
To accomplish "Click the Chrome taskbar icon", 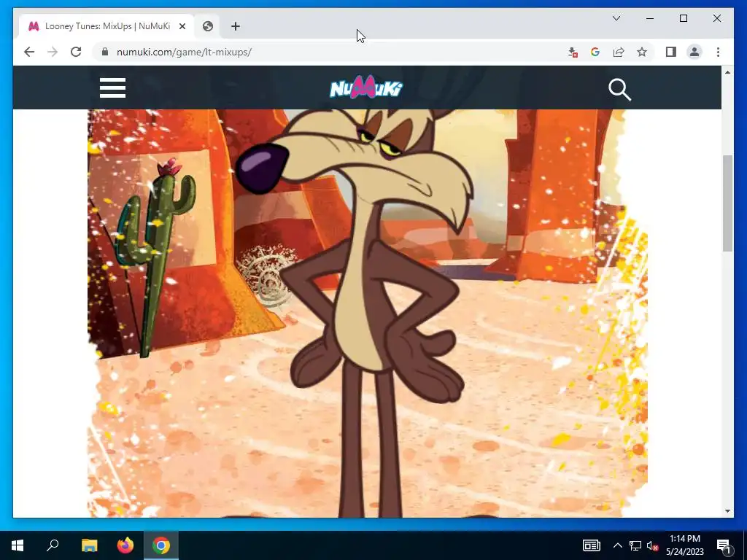I will pyautogui.click(x=161, y=545).
